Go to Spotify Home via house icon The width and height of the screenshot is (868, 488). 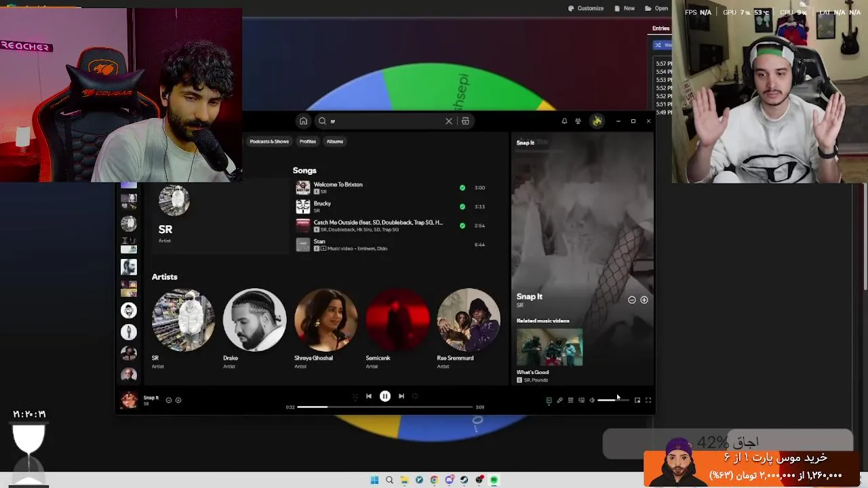coord(303,121)
